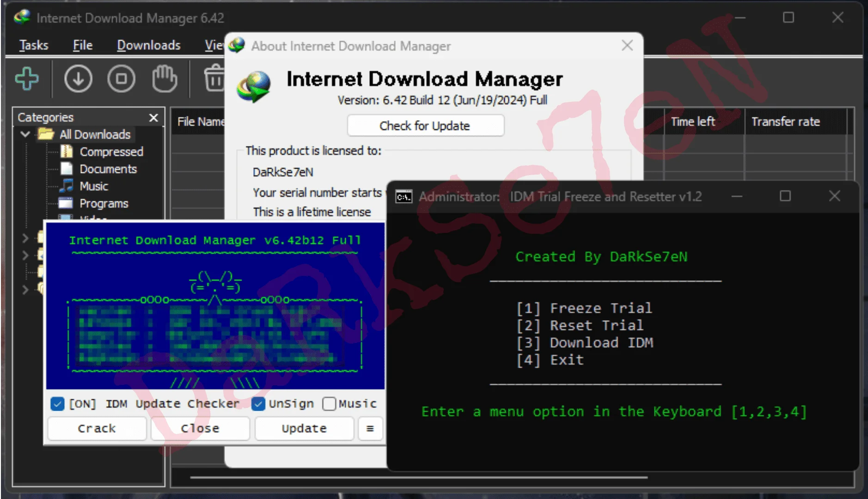The image size is (868, 499).
Task: Click the Documents category page icon
Action: click(x=67, y=169)
